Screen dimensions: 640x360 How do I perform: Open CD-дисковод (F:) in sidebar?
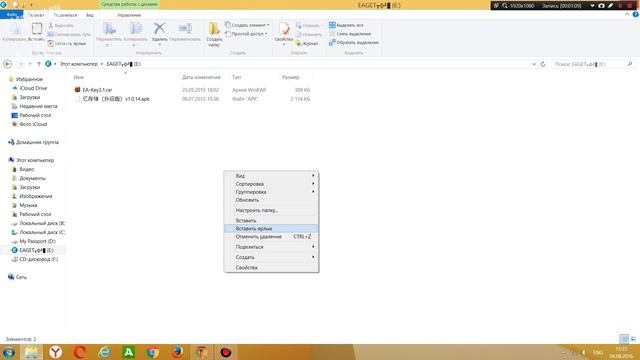click(38, 259)
